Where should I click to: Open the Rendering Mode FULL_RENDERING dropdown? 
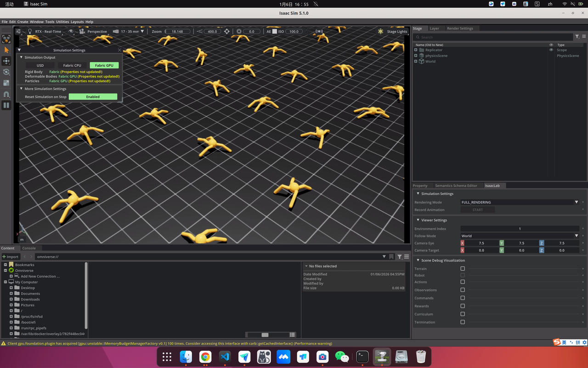(520, 202)
